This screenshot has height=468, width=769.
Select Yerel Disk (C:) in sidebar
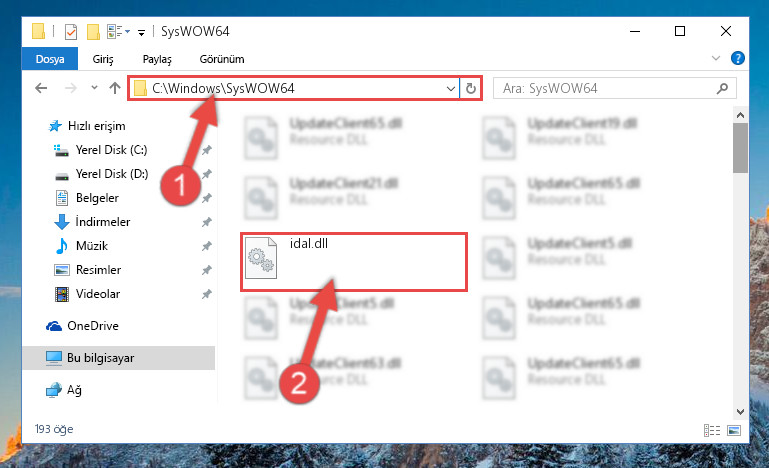tap(111, 150)
